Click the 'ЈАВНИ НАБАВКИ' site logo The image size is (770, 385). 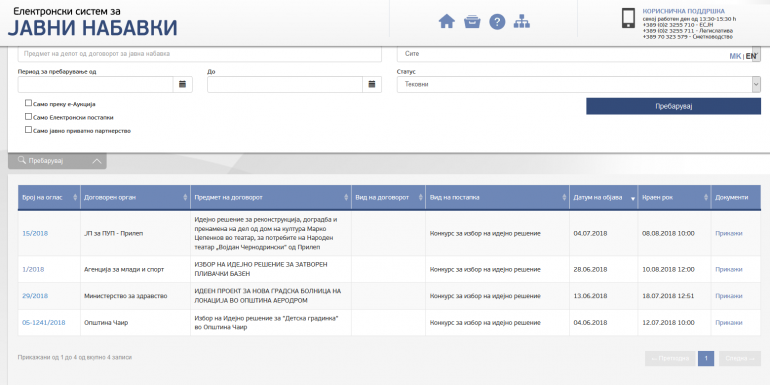point(92,28)
